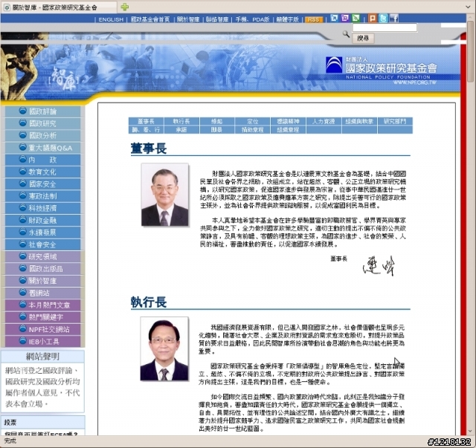Open a new browser tab with the green plus
476x448 pixels.
click(124, 7)
